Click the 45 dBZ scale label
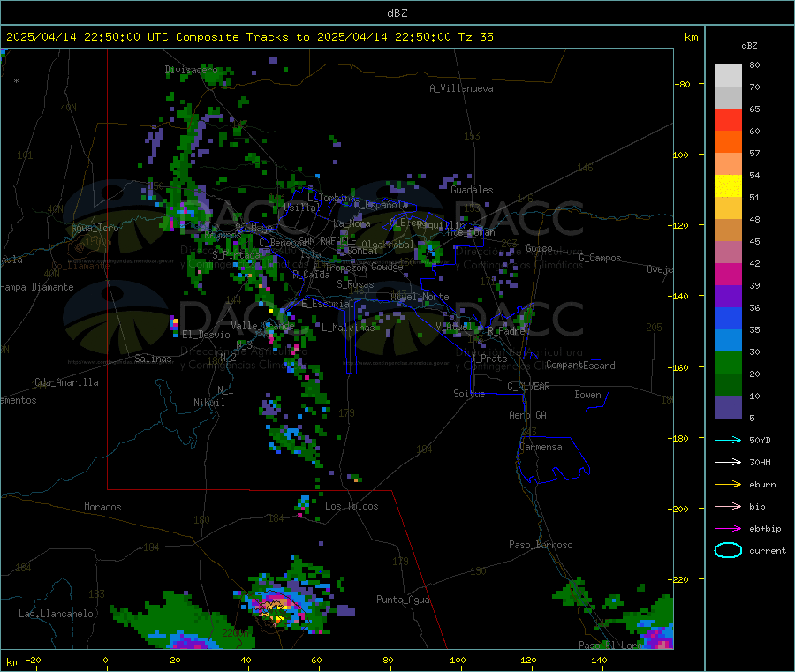The image size is (795, 672). pyautogui.click(x=754, y=242)
